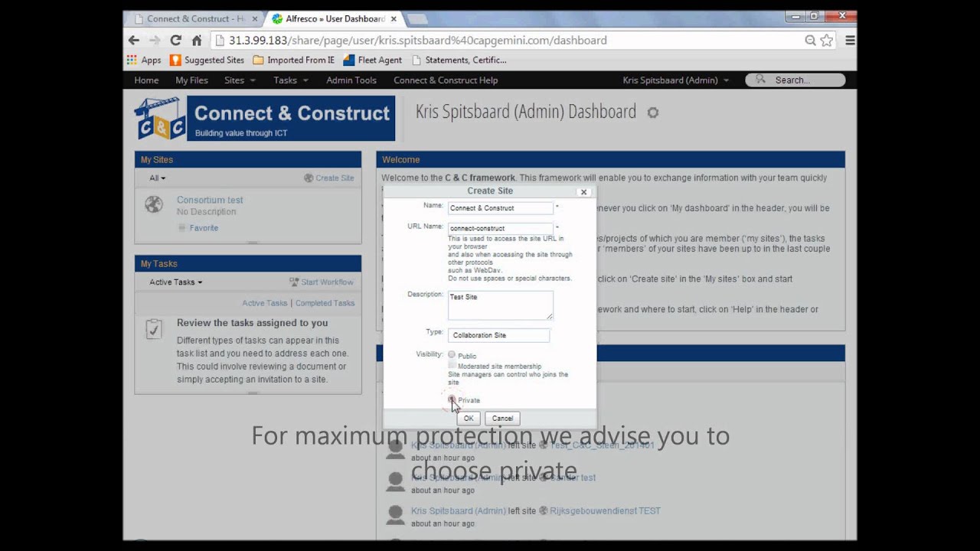Toggle Moderated site membership checkbox
980x551 pixels.
[452, 366]
